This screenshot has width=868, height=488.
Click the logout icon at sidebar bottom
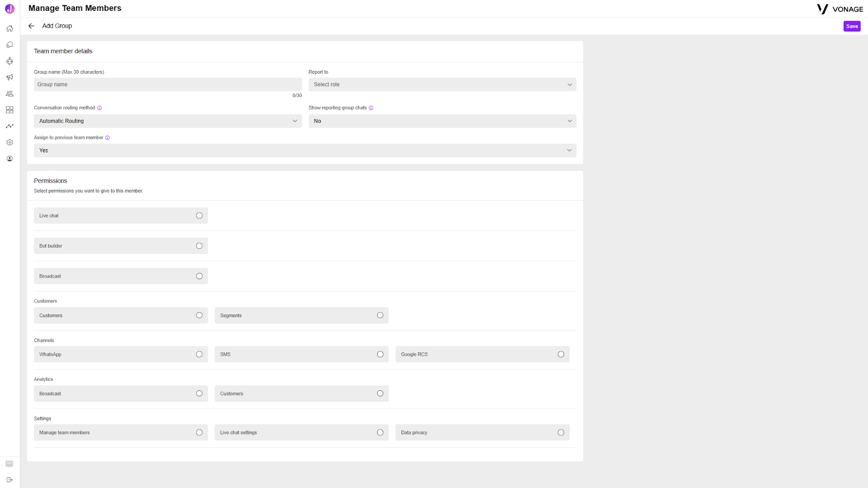coord(9,480)
